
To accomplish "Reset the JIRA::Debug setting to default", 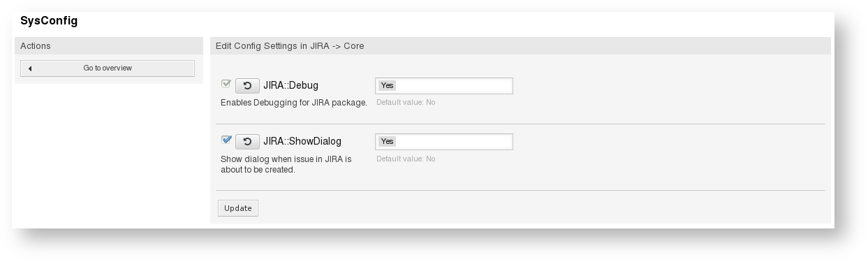I will point(247,85).
